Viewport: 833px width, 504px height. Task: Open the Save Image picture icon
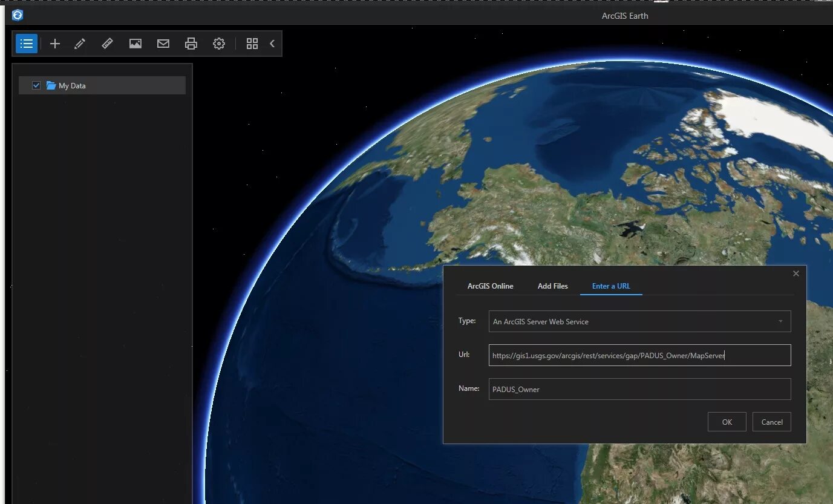click(x=136, y=44)
